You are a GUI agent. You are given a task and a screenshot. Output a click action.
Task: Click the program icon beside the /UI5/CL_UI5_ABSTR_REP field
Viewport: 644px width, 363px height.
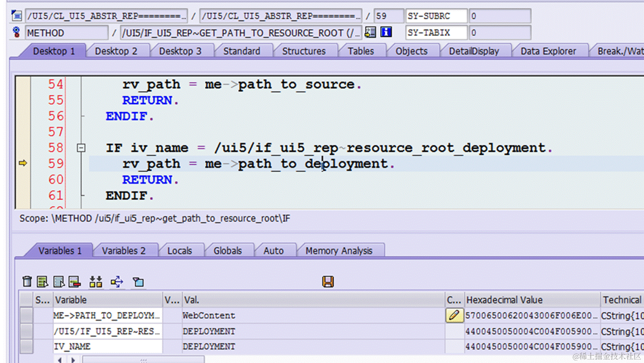(17, 16)
